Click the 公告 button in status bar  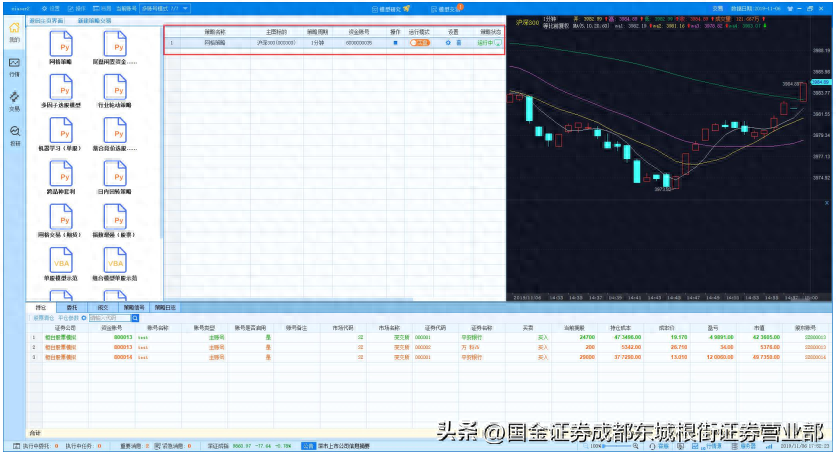(x=308, y=446)
